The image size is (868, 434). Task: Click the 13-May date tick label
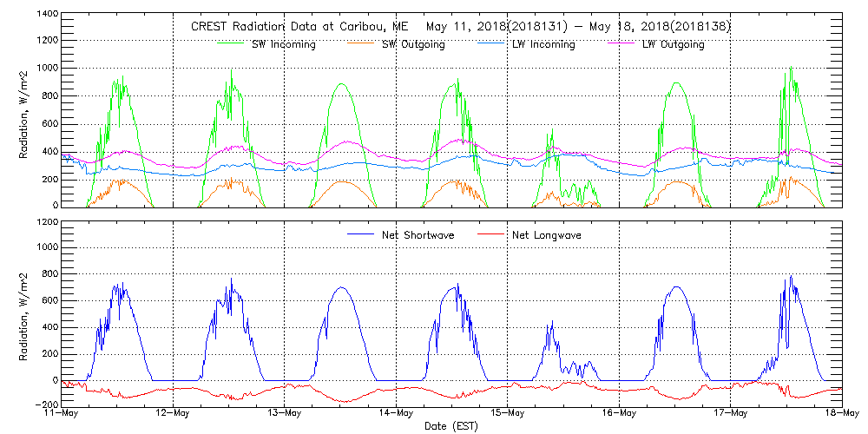285,414
